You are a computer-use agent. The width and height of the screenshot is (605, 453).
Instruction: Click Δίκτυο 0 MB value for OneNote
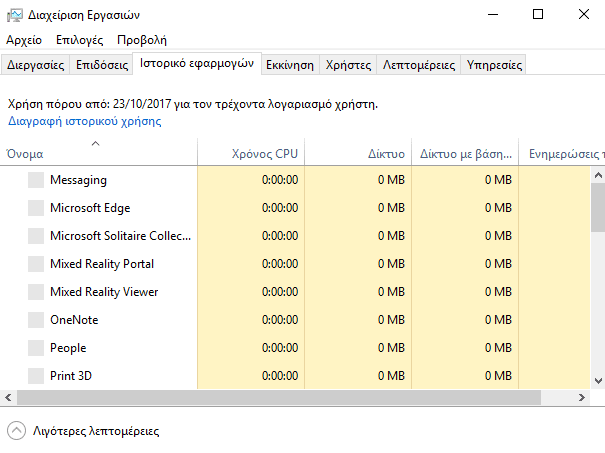[391, 320]
